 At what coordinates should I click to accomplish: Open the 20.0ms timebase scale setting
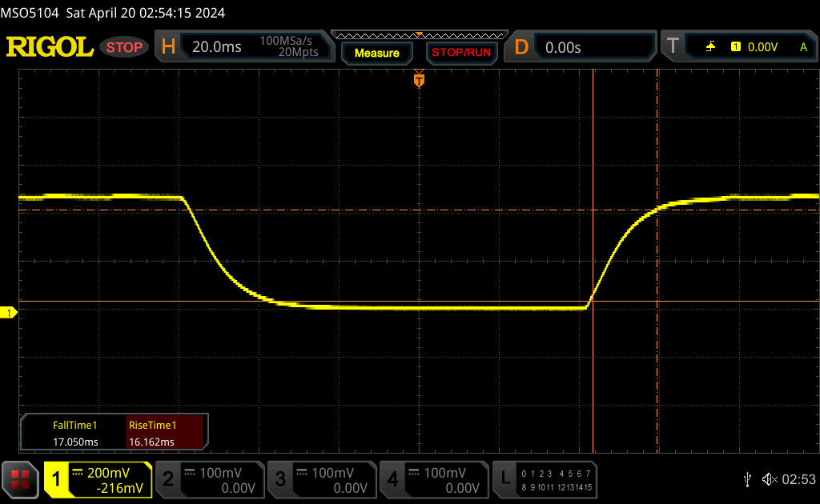point(217,47)
